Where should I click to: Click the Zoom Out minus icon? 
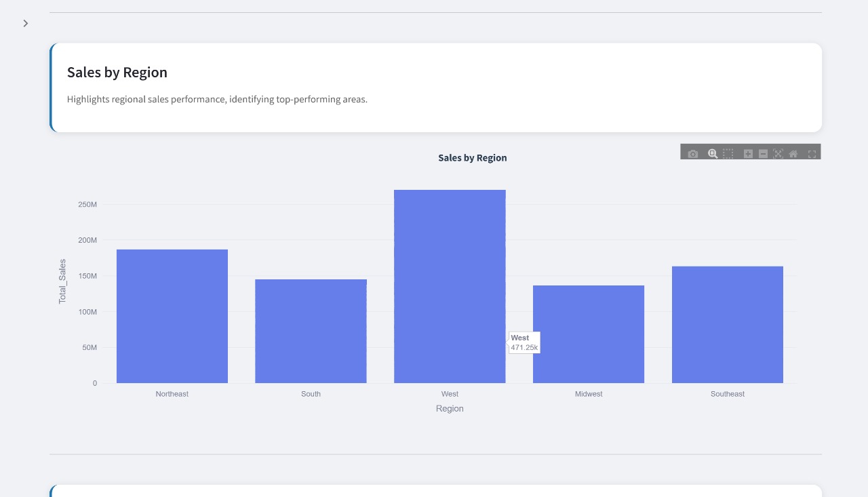(x=763, y=154)
